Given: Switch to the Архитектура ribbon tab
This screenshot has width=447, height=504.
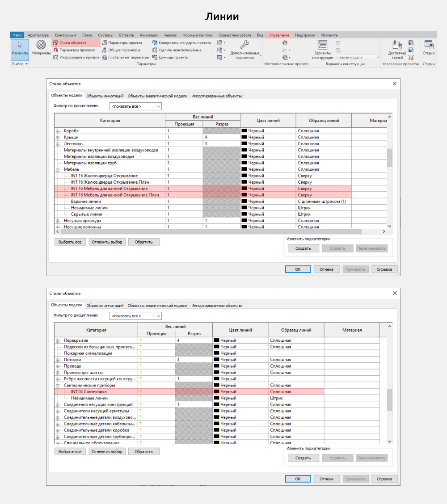Looking at the screenshot, I should (x=38, y=35).
